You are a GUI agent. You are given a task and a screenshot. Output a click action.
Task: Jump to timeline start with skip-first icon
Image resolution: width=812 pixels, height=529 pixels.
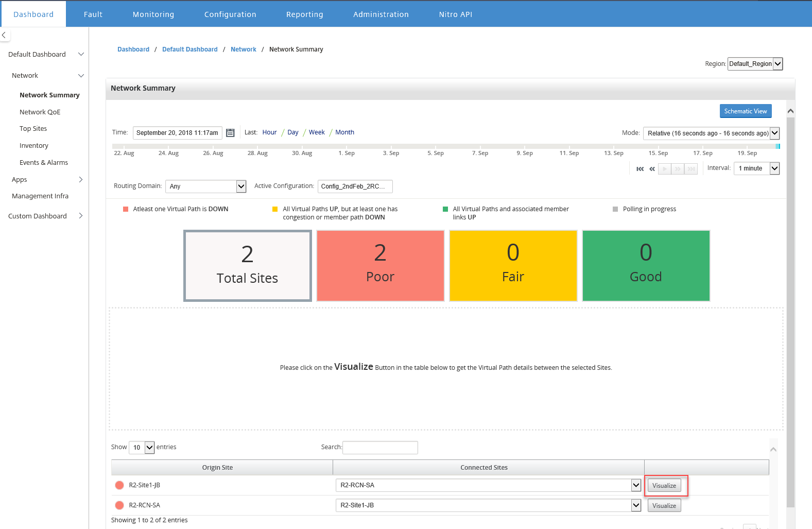pyautogui.click(x=640, y=169)
